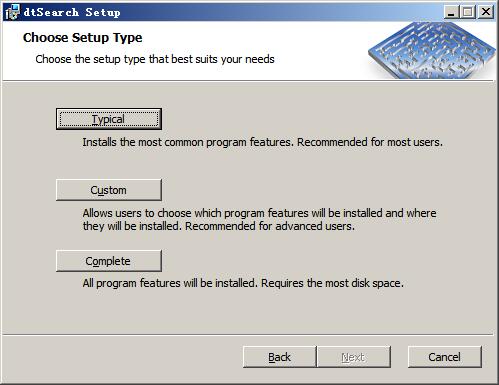The image size is (499, 385).
Task: Click the separator line above the Back button
Action: click(248, 335)
